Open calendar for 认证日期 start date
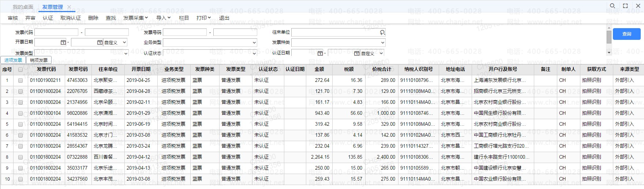 click(x=320, y=53)
